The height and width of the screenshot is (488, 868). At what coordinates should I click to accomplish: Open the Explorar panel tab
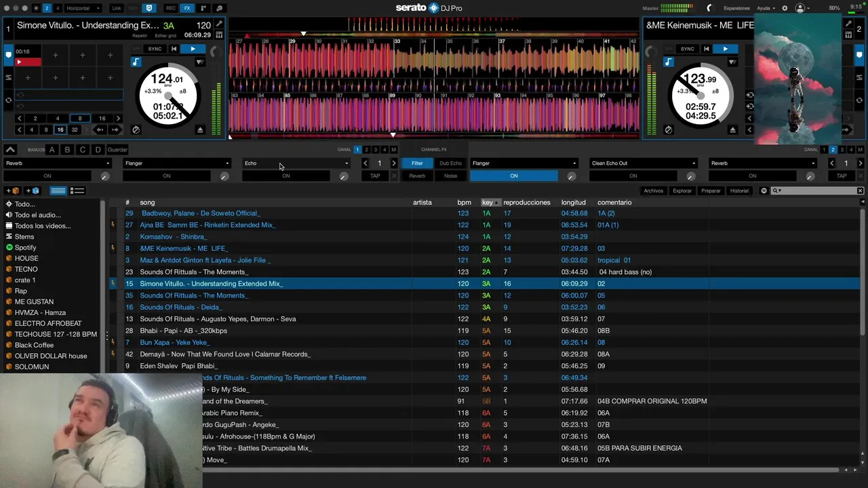click(x=682, y=191)
